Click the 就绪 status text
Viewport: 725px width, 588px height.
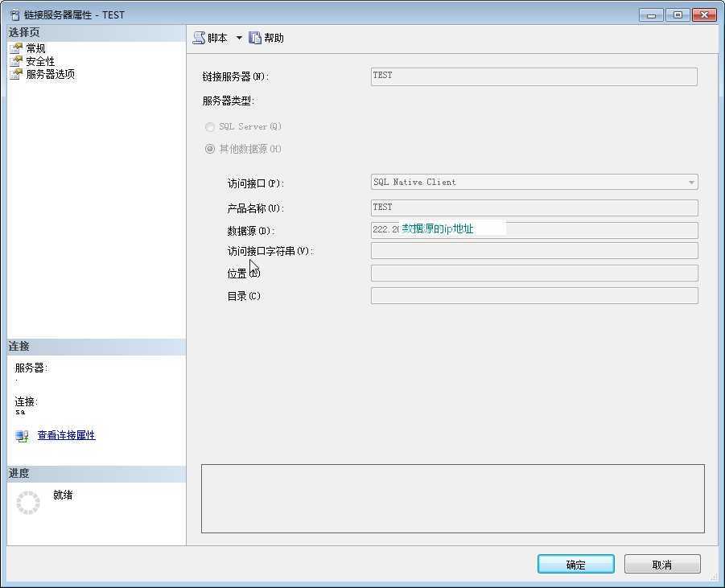coord(63,495)
